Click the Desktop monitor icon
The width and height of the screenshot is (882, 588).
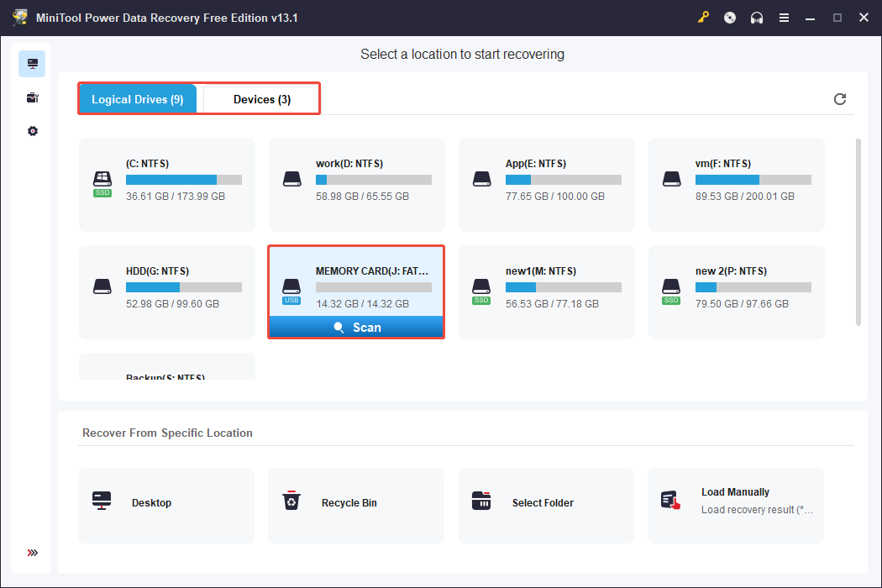pos(102,501)
